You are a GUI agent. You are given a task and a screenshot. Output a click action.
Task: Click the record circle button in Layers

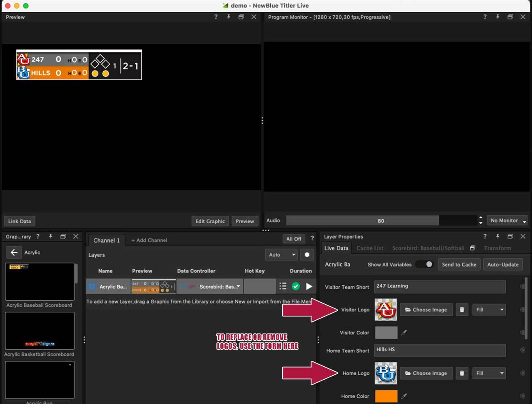point(307,255)
